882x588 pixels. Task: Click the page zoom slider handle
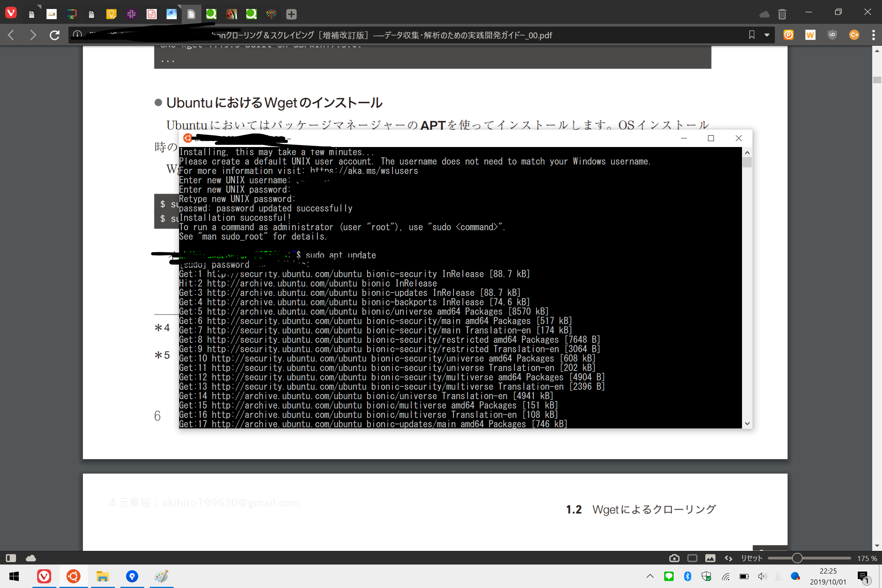point(797,558)
